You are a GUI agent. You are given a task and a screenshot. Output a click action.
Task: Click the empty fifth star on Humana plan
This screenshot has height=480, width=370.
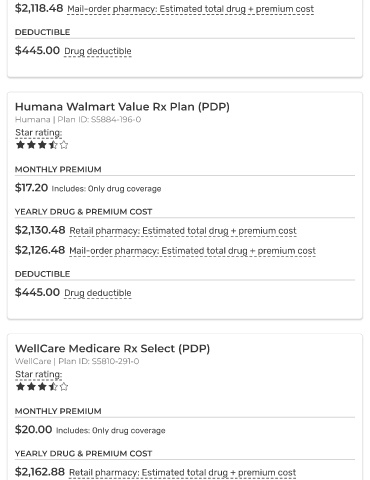(64, 145)
